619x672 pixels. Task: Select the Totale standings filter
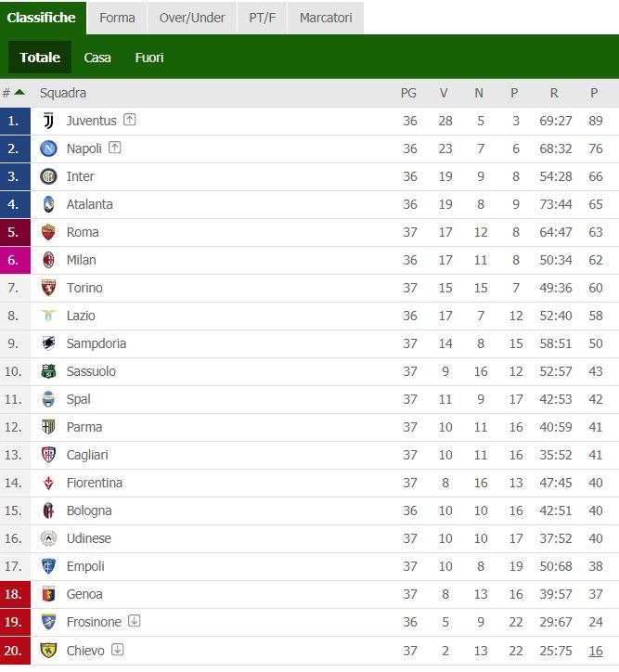coord(40,58)
